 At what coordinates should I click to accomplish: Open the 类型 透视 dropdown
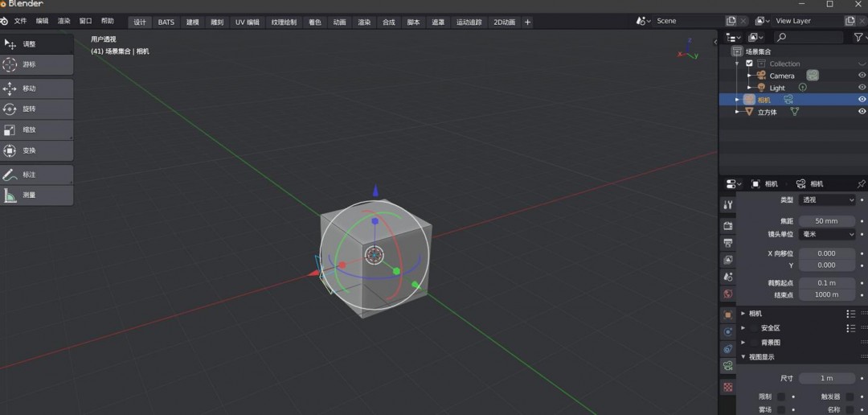point(827,199)
